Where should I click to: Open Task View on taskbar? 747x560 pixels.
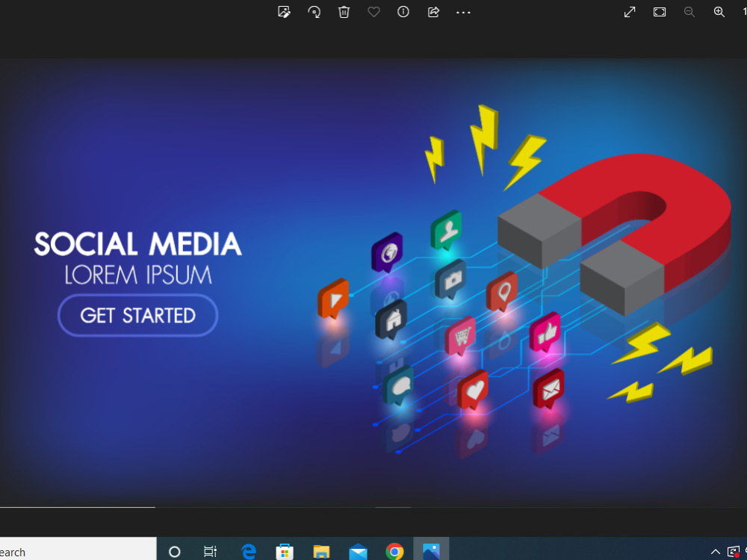210,552
